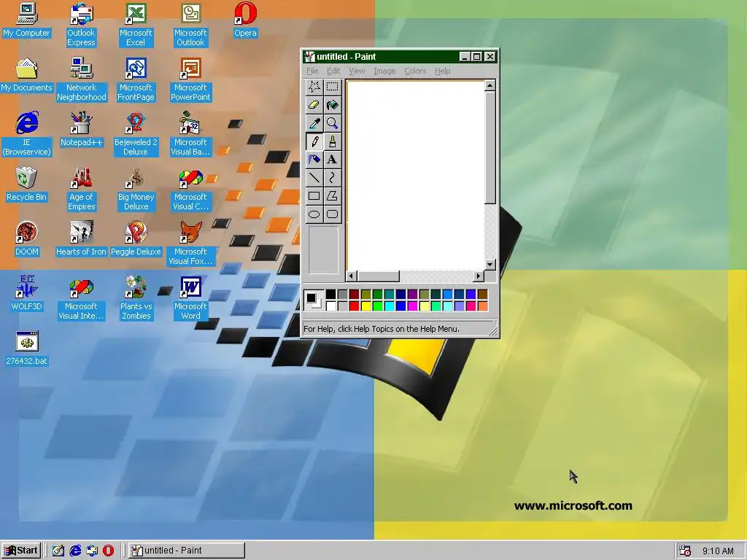Image resolution: width=747 pixels, height=560 pixels.
Task: Choose the Brush tool
Action: point(332,141)
